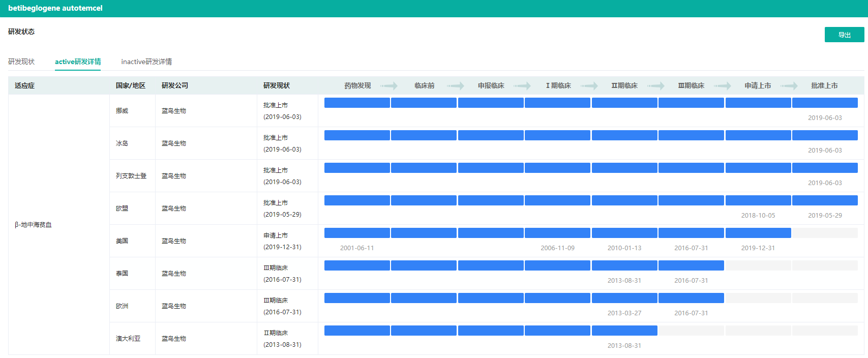Click the grey 批准上市 progress segment for 美国
Image resolution: width=868 pixels, height=358 pixels.
point(825,233)
